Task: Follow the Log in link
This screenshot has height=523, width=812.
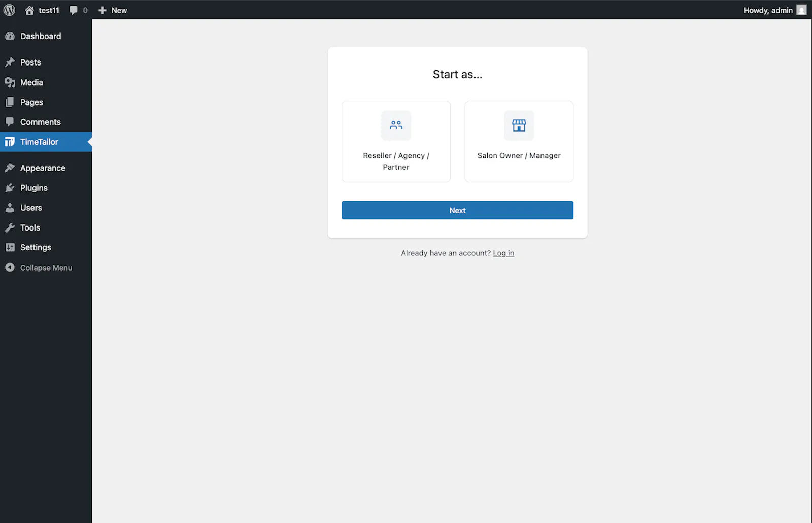Action: (503, 253)
